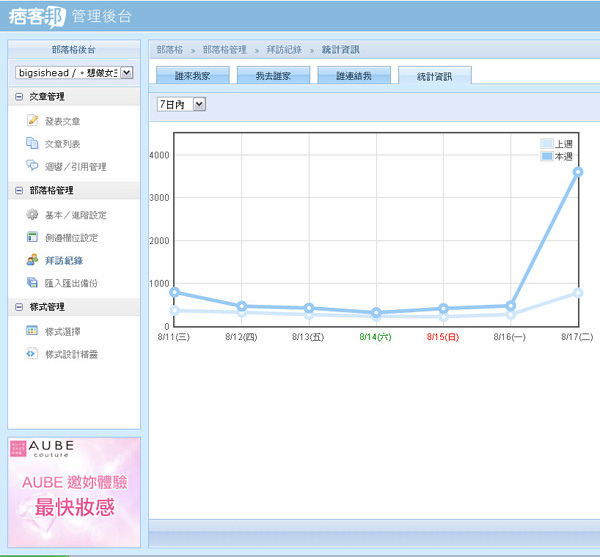
Task: Click the 樣式設計精靈 code icon
Action: [32, 354]
